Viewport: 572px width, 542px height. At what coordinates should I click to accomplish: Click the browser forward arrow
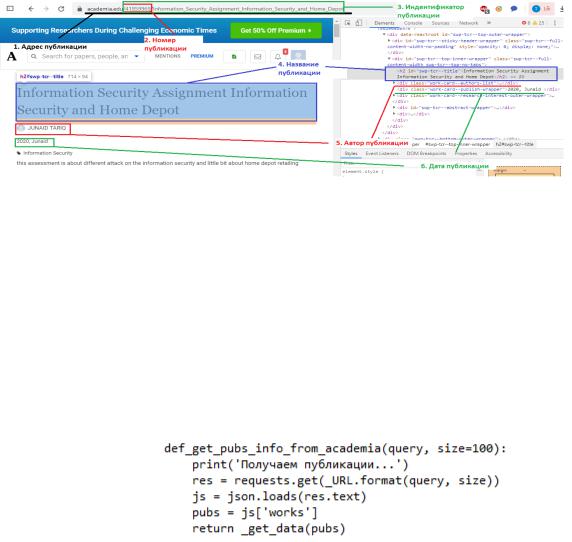46,9
